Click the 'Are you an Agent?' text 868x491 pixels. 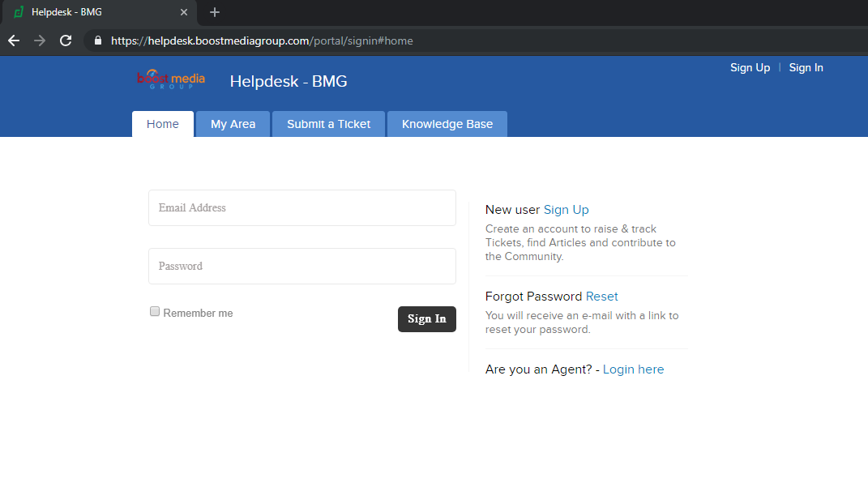click(x=539, y=369)
